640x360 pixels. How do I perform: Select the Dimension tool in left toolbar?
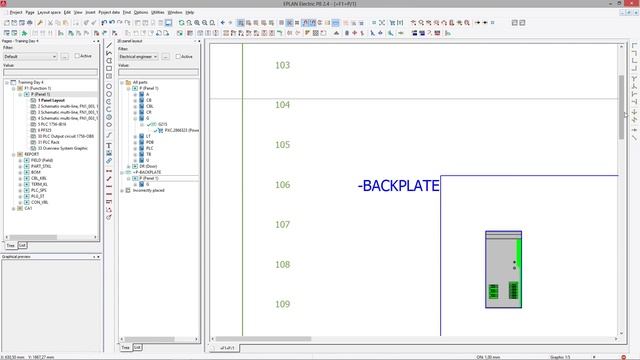109,171
